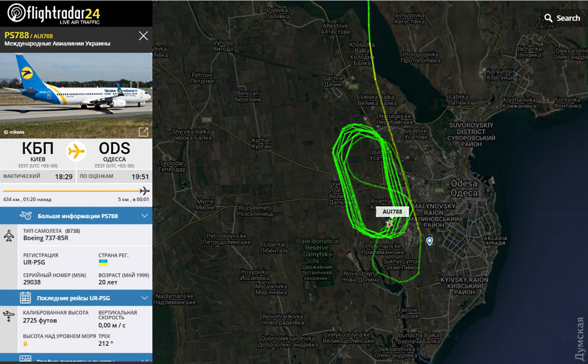Open the map Search magnifier icon
Viewport: 588px width, 364px height.
coord(548,18)
